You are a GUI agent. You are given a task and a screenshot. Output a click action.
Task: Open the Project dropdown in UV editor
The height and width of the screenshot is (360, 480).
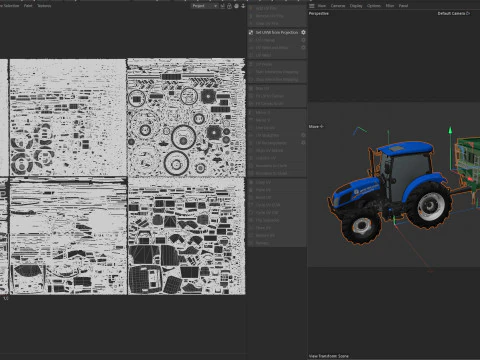[x=204, y=6]
